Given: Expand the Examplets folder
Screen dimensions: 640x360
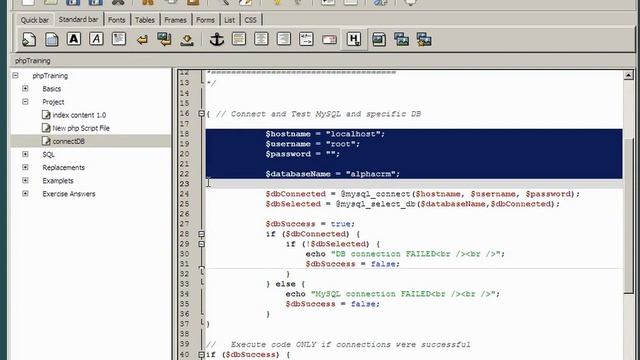Looking at the screenshot, I should pyautogui.click(x=25, y=180).
